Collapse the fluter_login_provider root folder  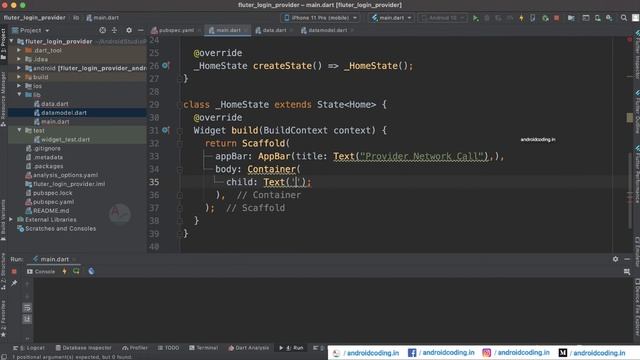pyautogui.click(x=12, y=41)
